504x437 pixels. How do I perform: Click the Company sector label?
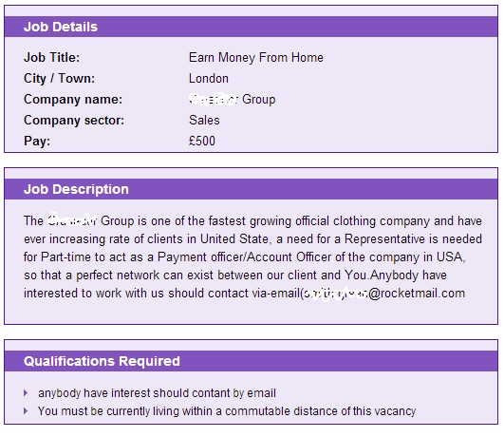(x=74, y=121)
